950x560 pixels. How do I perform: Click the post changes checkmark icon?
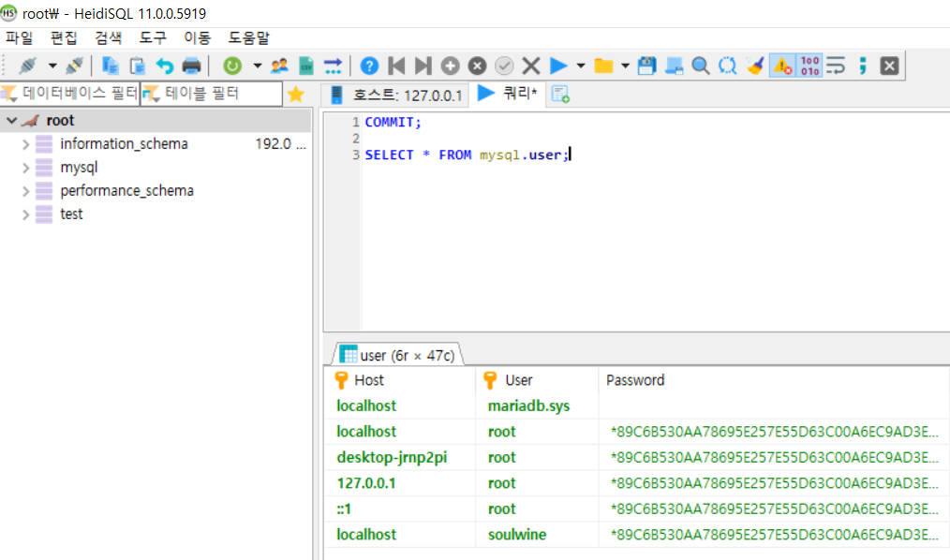click(504, 66)
